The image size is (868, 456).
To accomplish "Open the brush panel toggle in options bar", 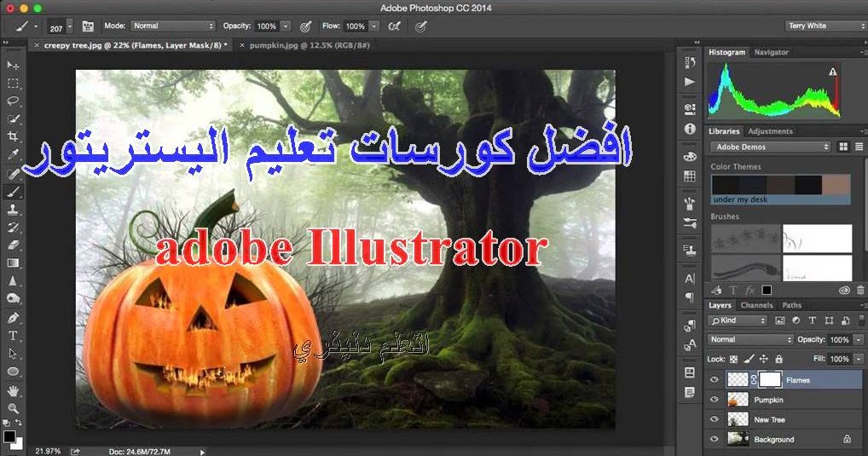I will 88,26.
